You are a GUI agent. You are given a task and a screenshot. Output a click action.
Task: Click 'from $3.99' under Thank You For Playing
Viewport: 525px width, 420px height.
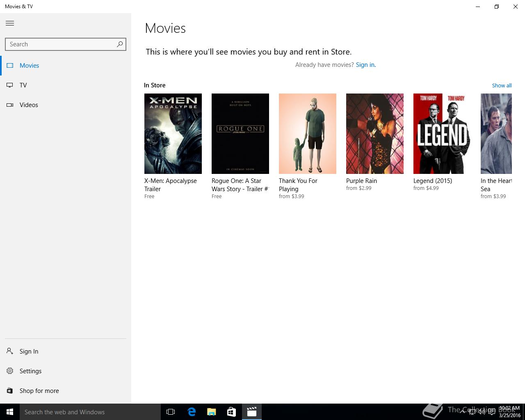291,196
